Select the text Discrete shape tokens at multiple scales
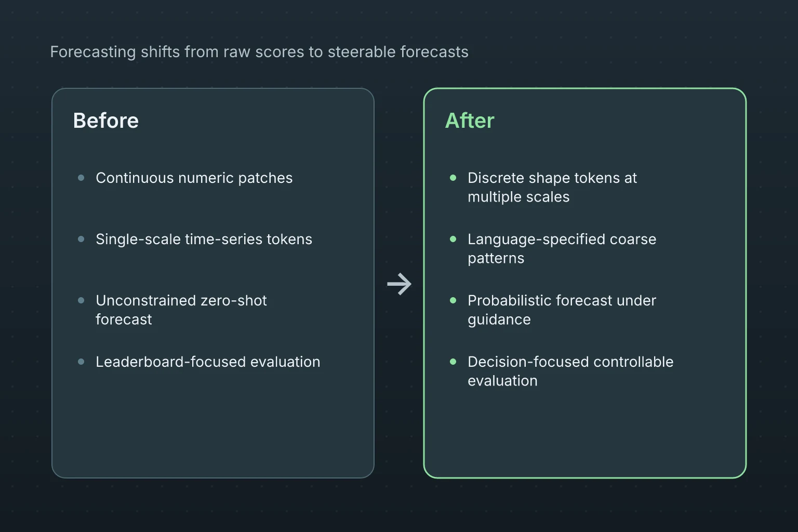Viewport: 798px width, 532px height. click(x=552, y=187)
